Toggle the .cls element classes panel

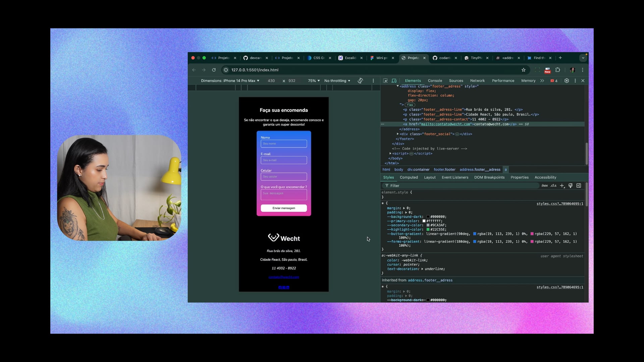click(x=553, y=186)
